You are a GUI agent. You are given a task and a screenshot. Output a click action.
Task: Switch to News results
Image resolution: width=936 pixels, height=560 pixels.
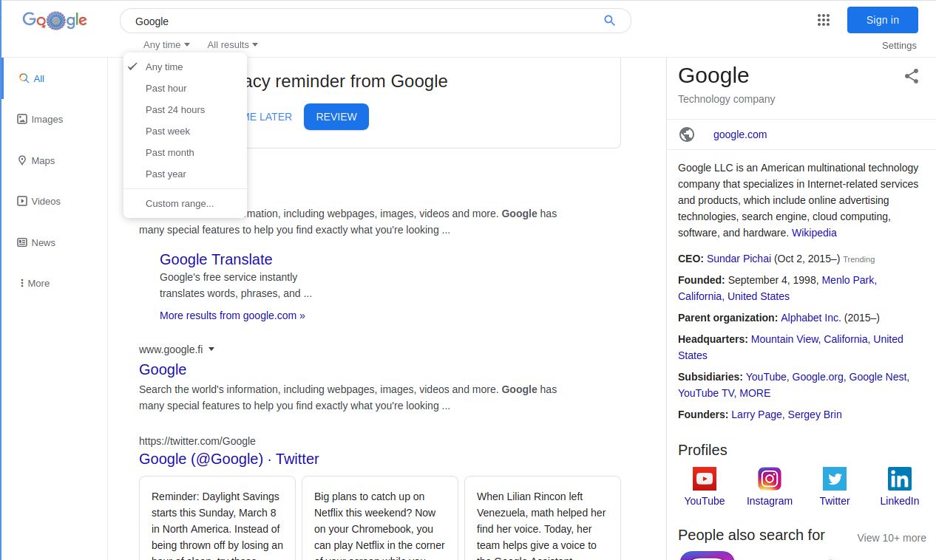[x=36, y=242]
